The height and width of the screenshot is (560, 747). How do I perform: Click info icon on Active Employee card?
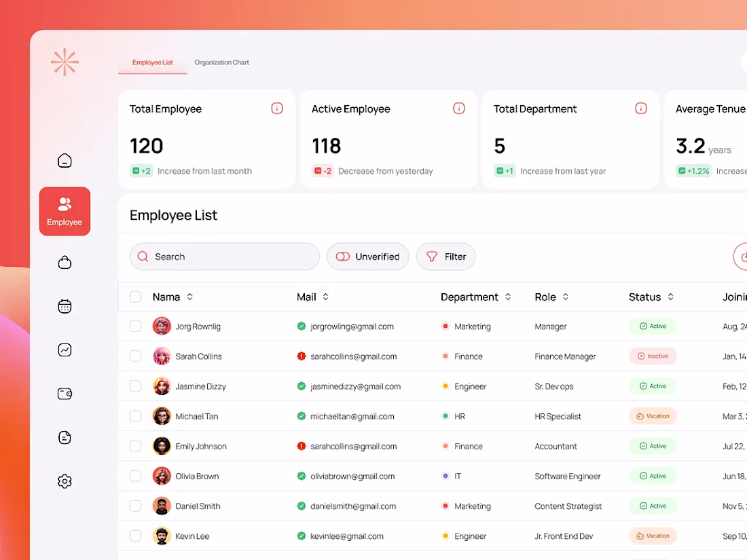459,109
